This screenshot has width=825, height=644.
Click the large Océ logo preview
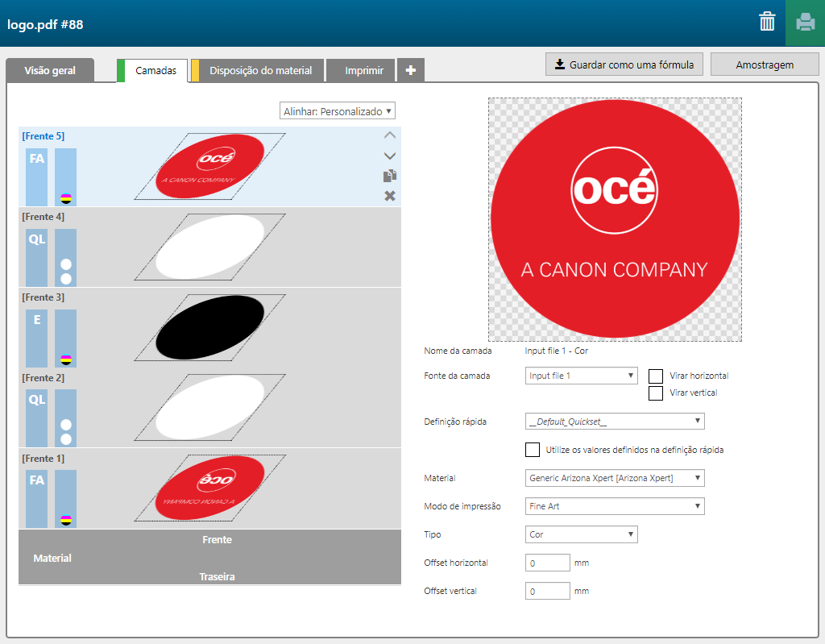[x=615, y=219]
